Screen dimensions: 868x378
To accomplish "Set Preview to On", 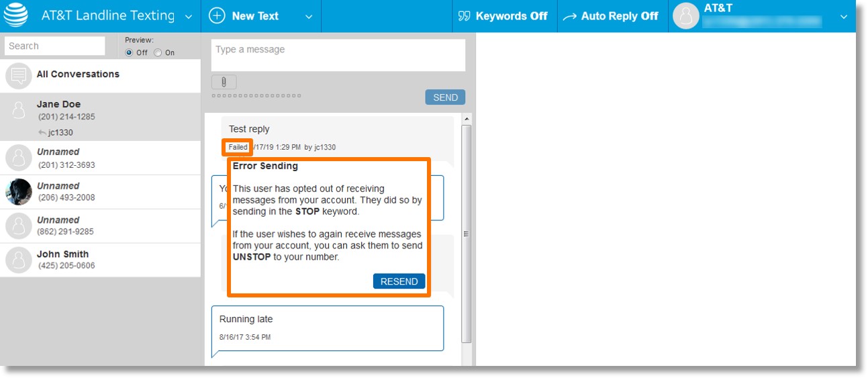I will [158, 52].
